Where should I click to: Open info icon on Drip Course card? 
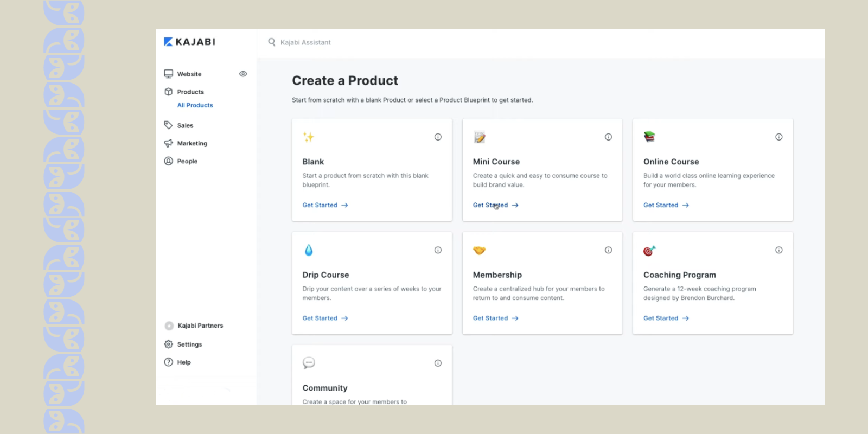[x=438, y=250]
